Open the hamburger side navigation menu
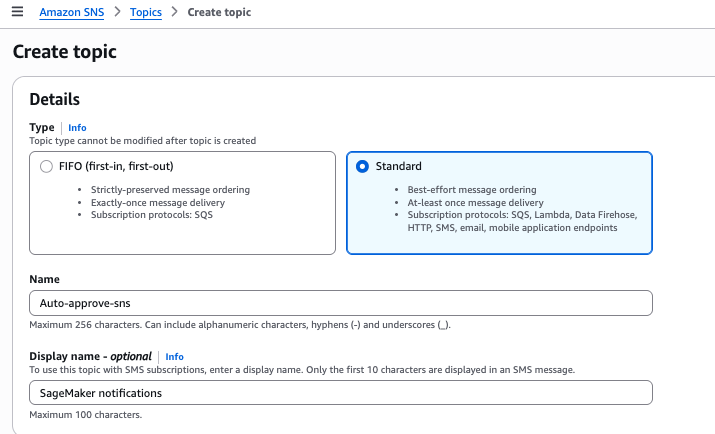 click(x=17, y=12)
